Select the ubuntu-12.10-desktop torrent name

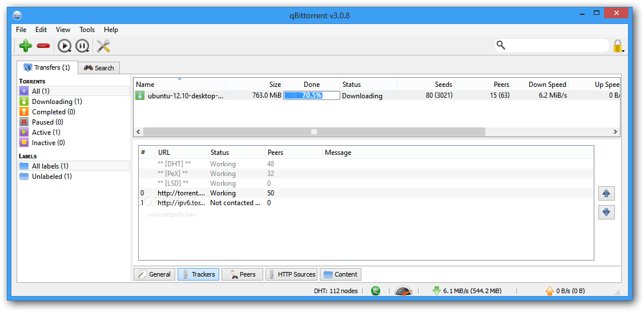point(185,96)
